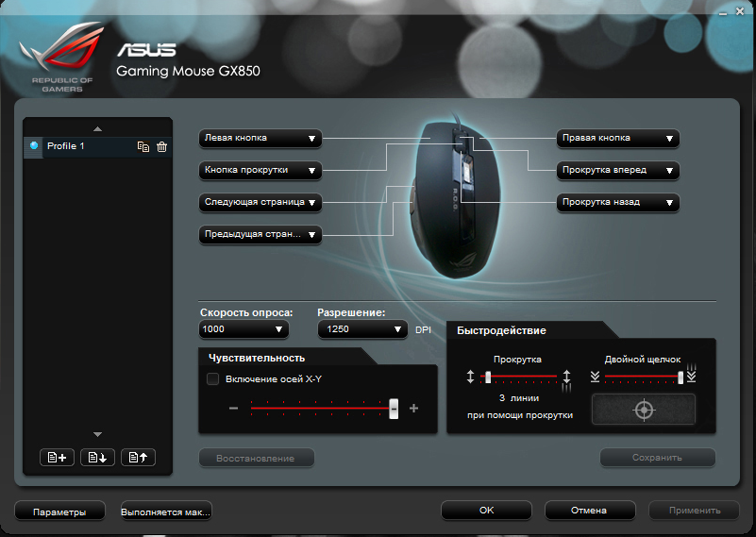Click the Параметры button
Viewport: 756px width, 537px height.
point(59,511)
